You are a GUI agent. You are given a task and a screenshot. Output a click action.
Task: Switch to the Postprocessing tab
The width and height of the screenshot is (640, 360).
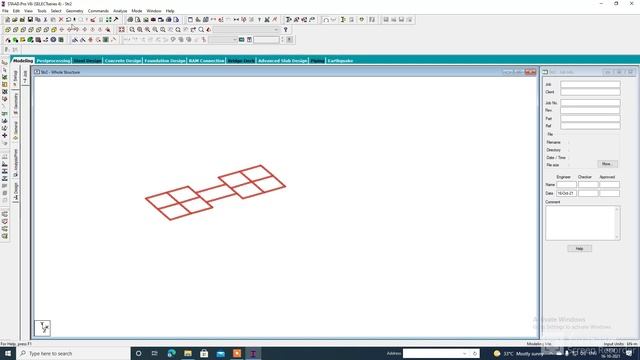click(x=53, y=60)
